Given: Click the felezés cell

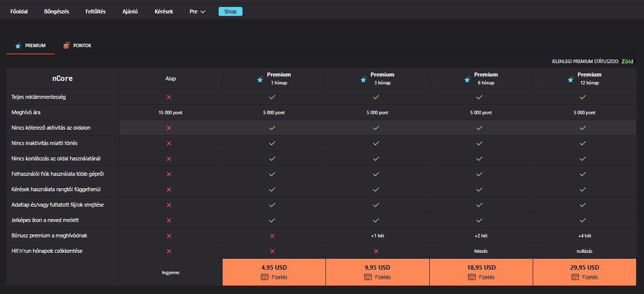Looking at the screenshot, I should coord(481,251).
